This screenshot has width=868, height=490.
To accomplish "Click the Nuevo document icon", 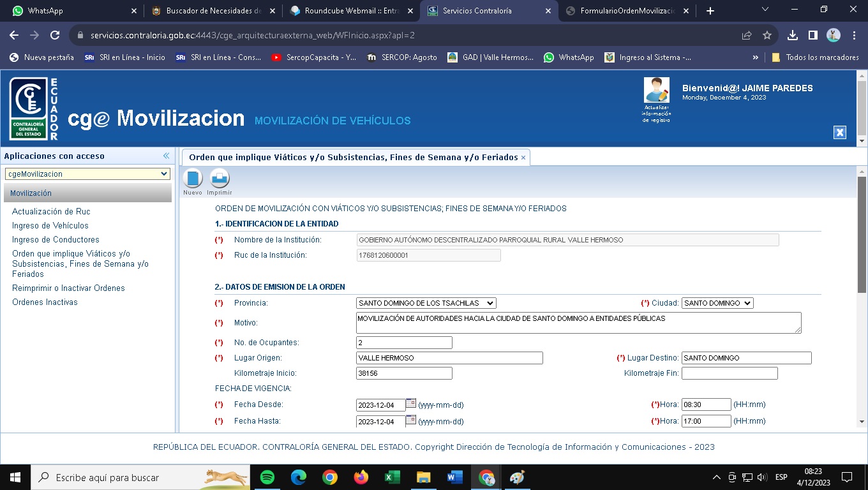I will tap(192, 178).
